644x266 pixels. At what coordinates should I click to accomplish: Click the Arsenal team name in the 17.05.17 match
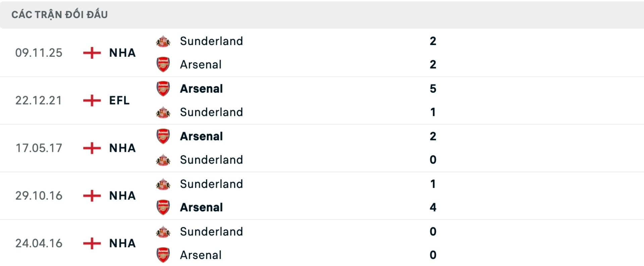[201, 136]
